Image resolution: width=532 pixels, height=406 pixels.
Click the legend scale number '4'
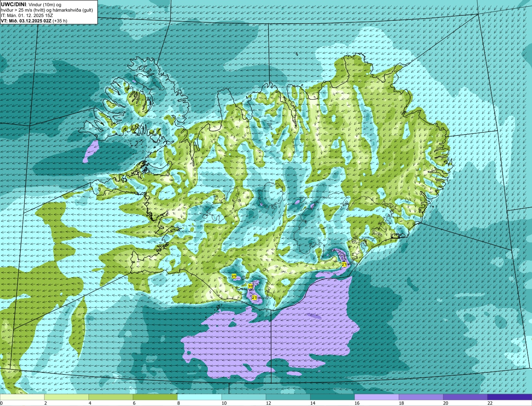(x=90, y=403)
